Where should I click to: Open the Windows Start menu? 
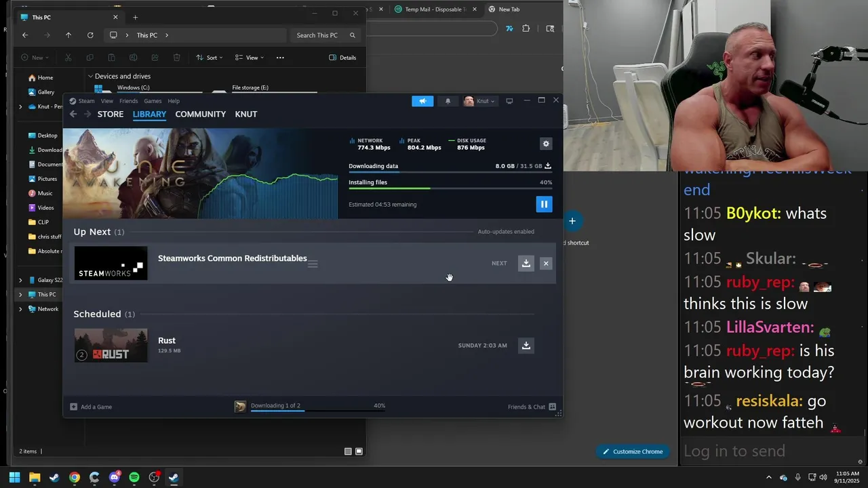pyautogui.click(x=14, y=477)
